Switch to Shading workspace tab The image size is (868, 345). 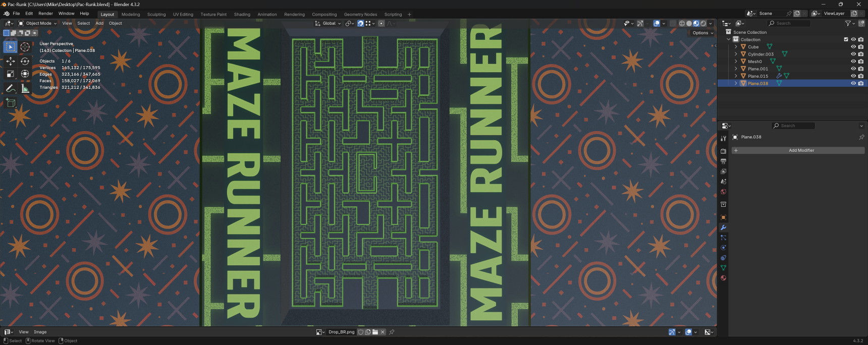[242, 15]
